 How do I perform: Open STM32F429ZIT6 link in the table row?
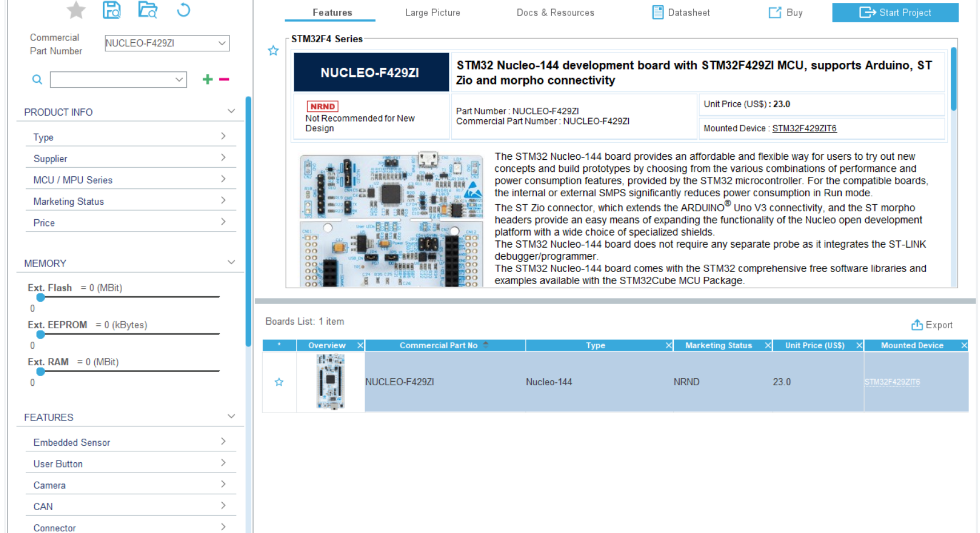coord(892,382)
